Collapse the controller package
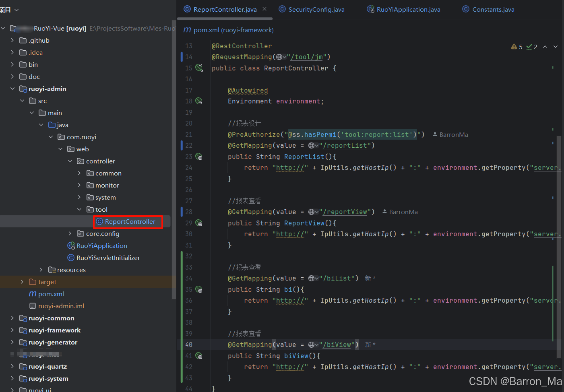This screenshot has width=564, height=392. [70, 161]
